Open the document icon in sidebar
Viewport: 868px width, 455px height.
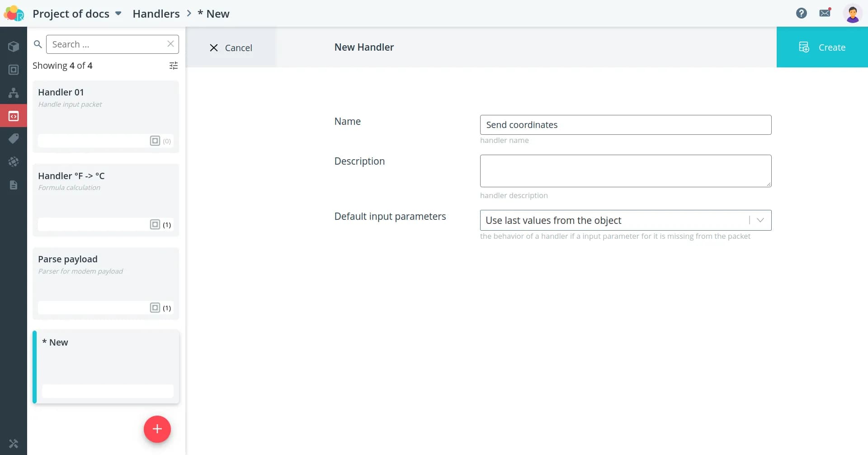tap(14, 185)
